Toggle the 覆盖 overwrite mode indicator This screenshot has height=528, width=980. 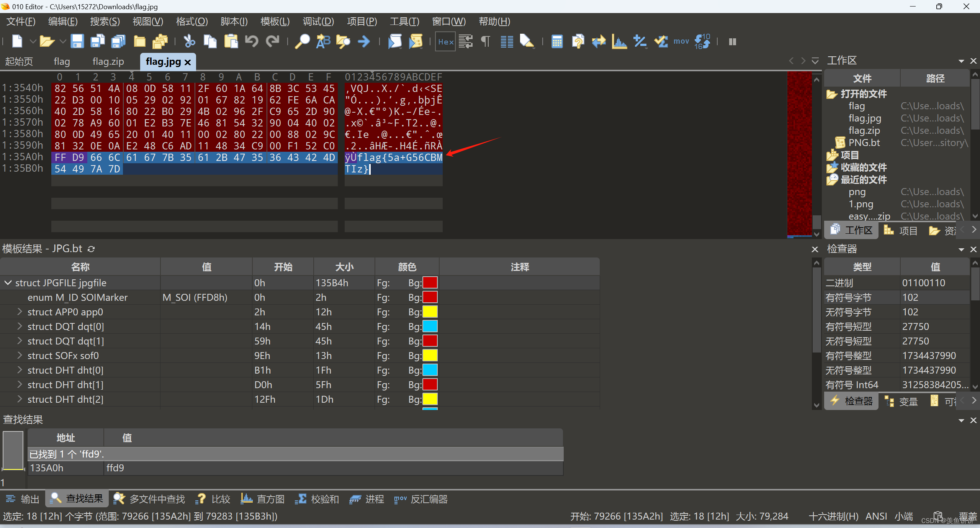[967, 516]
